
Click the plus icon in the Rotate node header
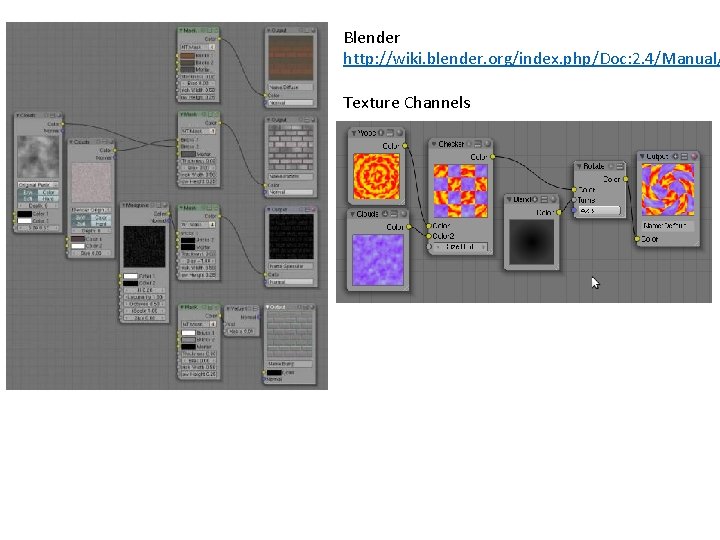pyautogui.click(x=611, y=166)
